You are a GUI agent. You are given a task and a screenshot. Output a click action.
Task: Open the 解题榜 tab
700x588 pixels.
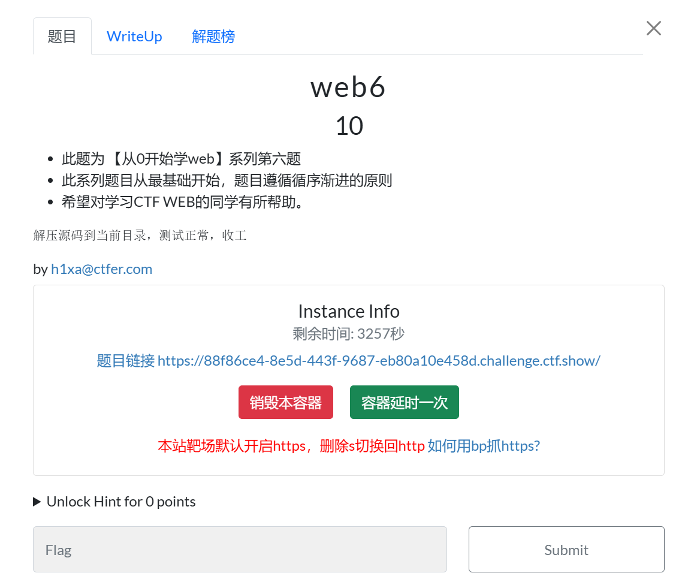click(213, 37)
